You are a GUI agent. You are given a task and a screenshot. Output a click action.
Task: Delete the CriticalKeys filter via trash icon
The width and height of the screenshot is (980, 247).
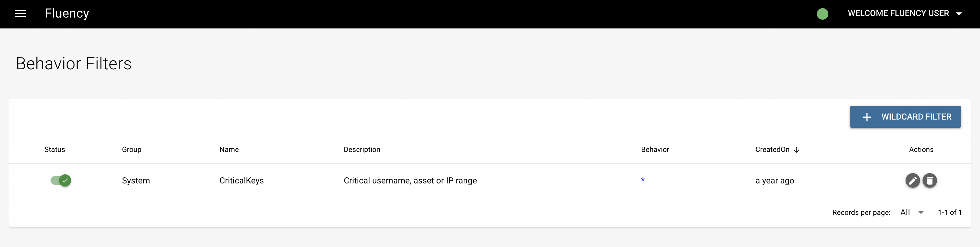coord(929,180)
